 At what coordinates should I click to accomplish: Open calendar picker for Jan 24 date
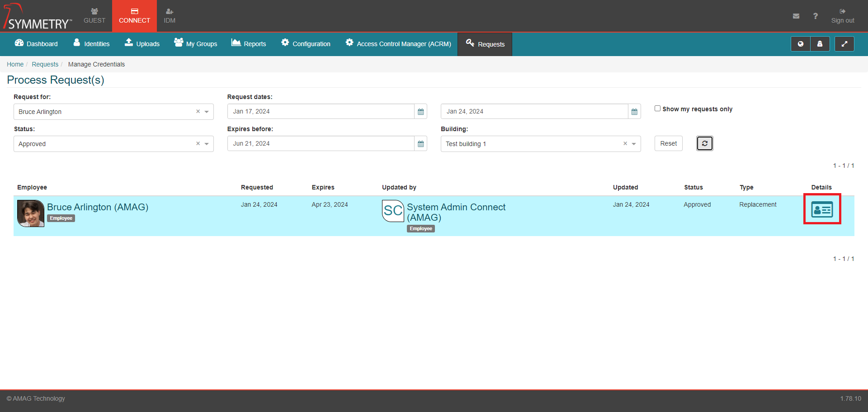pos(634,112)
